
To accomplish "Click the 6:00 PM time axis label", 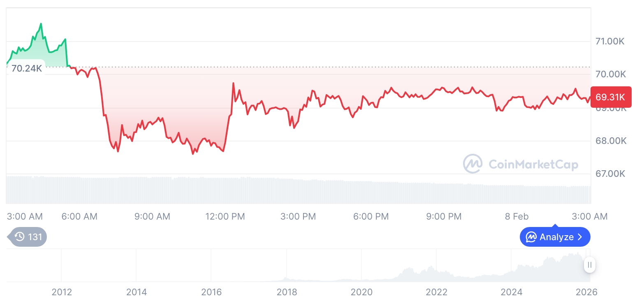I will [x=371, y=216].
